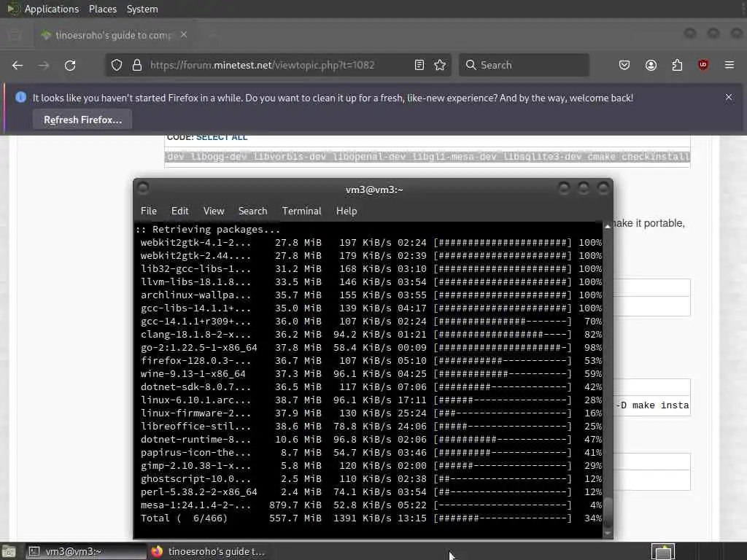This screenshot has width=747, height=560.
Task: Toggle reader view icon
Action: point(419,65)
